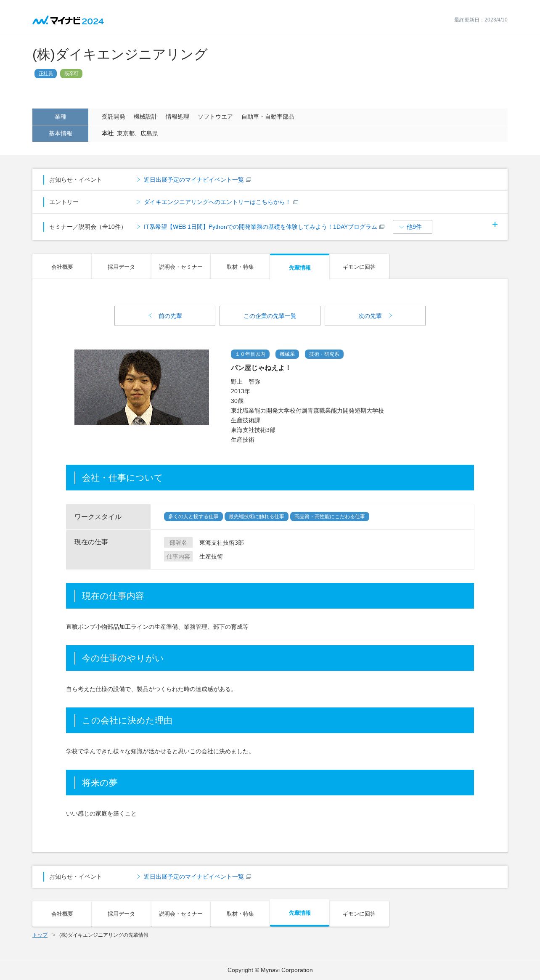Click the headline パン屋じゃねえよ！

pos(261,368)
